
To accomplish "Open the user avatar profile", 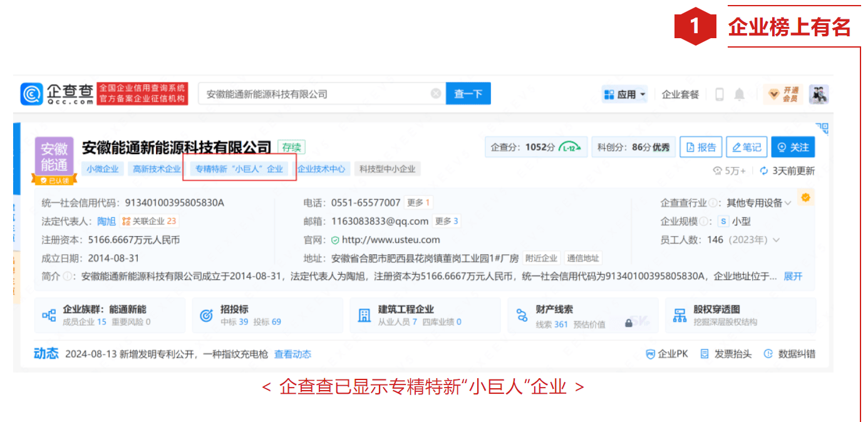I will pos(819,94).
